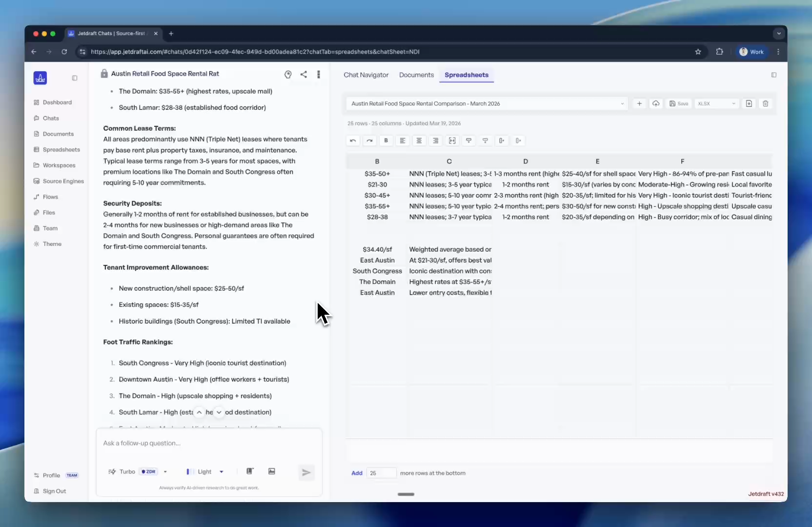Toggle the left sidebar collapse button
This screenshot has height=527, width=812.
75,78
